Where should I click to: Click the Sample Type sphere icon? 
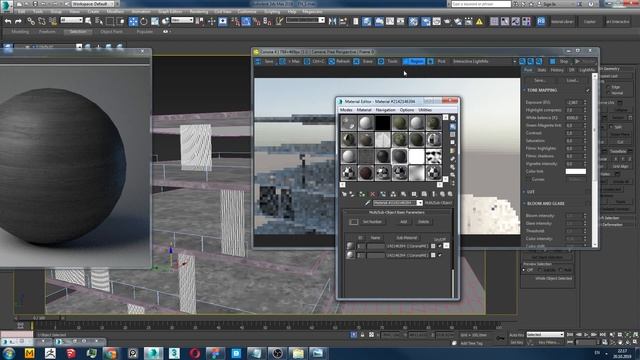[x=452, y=118]
